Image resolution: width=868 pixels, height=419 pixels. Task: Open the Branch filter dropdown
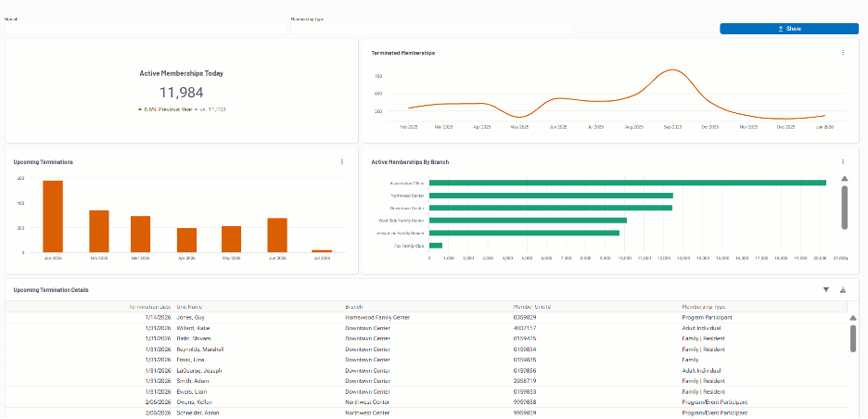146,29
